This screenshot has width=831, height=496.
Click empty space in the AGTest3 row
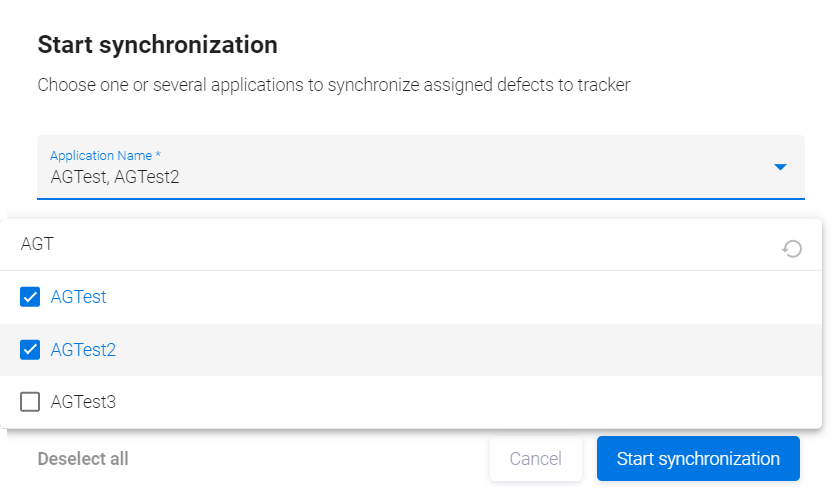450,402
